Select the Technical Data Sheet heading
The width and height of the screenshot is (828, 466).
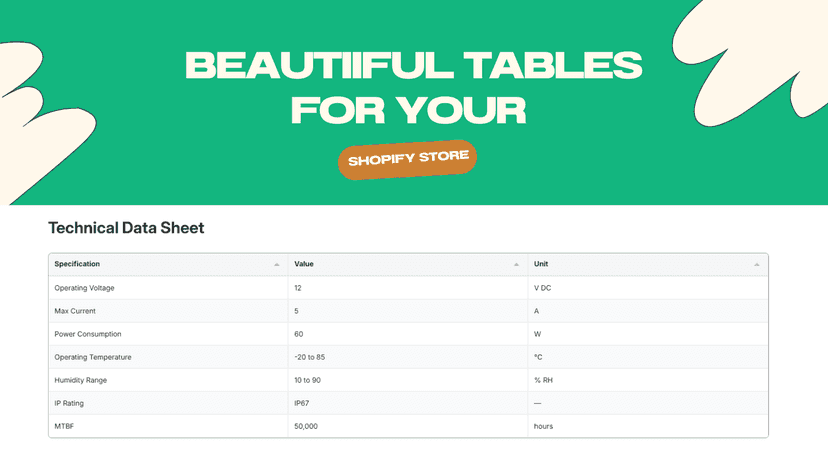126,228
